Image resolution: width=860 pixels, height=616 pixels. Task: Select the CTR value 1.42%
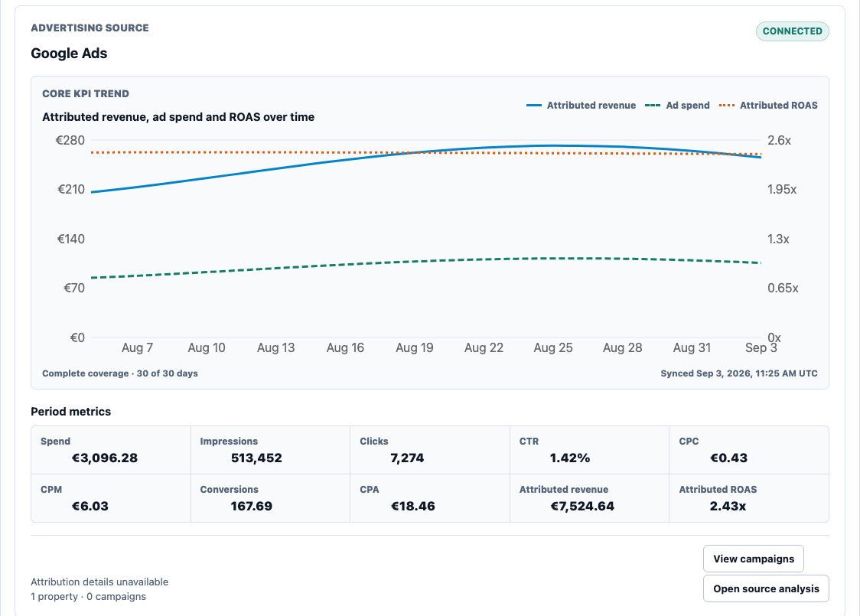570,458
